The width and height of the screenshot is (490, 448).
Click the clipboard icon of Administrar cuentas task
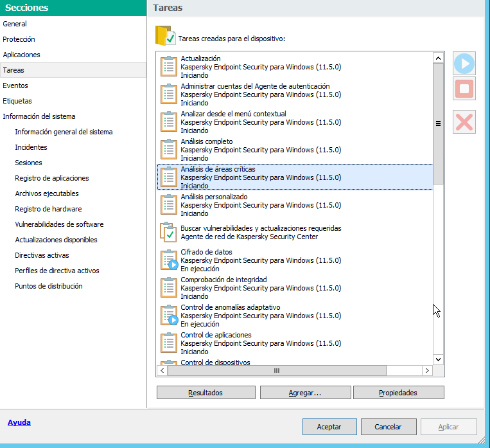coord(169,94)
